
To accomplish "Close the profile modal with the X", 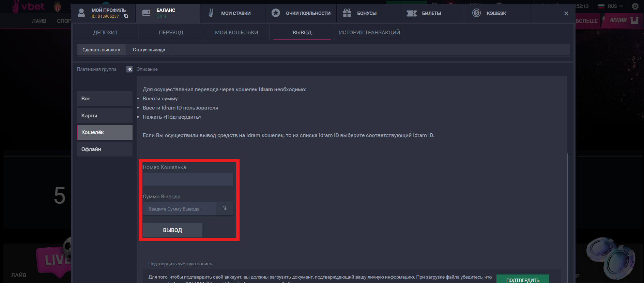I will coord(566,13).
